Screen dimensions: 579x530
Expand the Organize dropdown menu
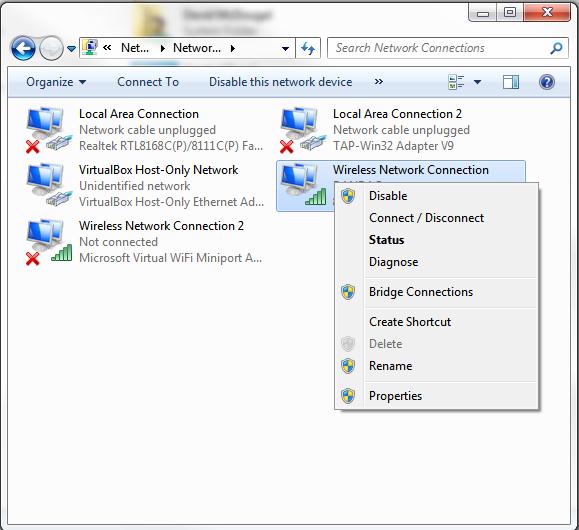[x=56, y=82]
